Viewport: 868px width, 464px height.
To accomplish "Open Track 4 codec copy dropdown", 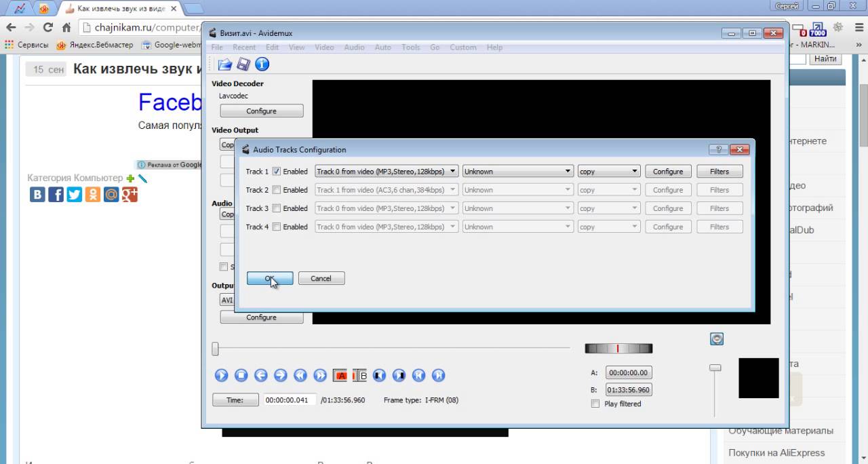I will click(609, 227).
